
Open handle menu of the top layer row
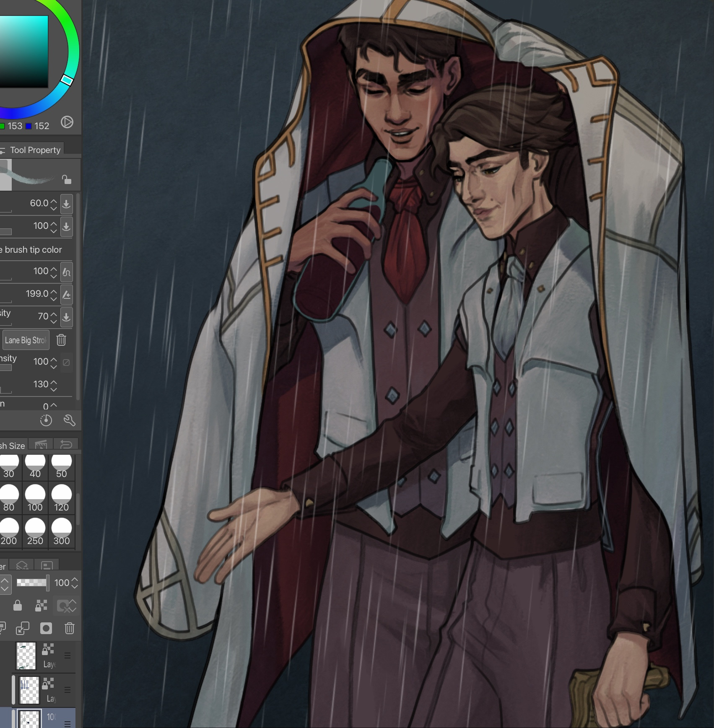[x=67, y=655]
